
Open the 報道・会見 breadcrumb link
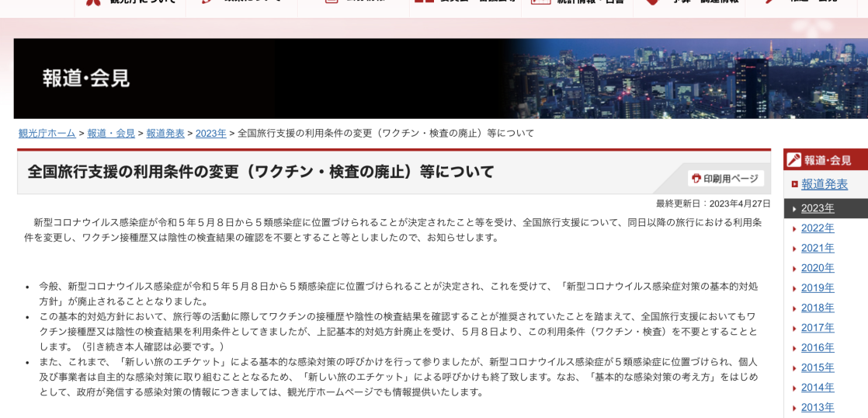click(x=111, y=133)
